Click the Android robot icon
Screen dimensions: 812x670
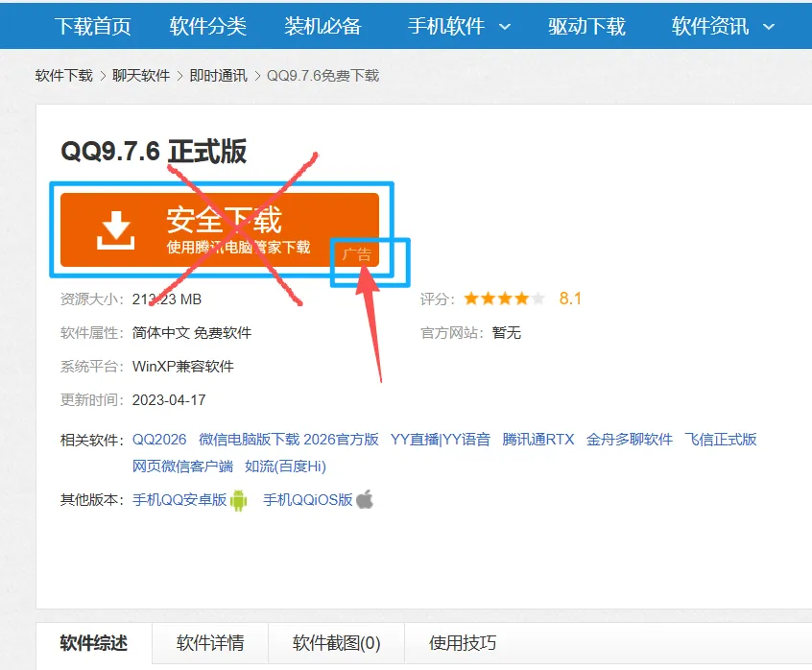coord(238,500)
